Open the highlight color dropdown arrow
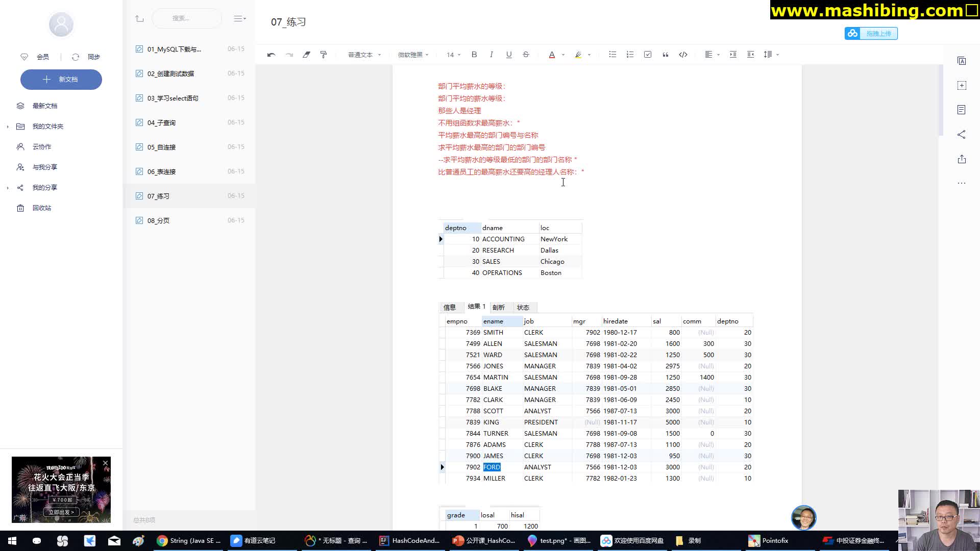Screen dimensions: 980x551 589,55
